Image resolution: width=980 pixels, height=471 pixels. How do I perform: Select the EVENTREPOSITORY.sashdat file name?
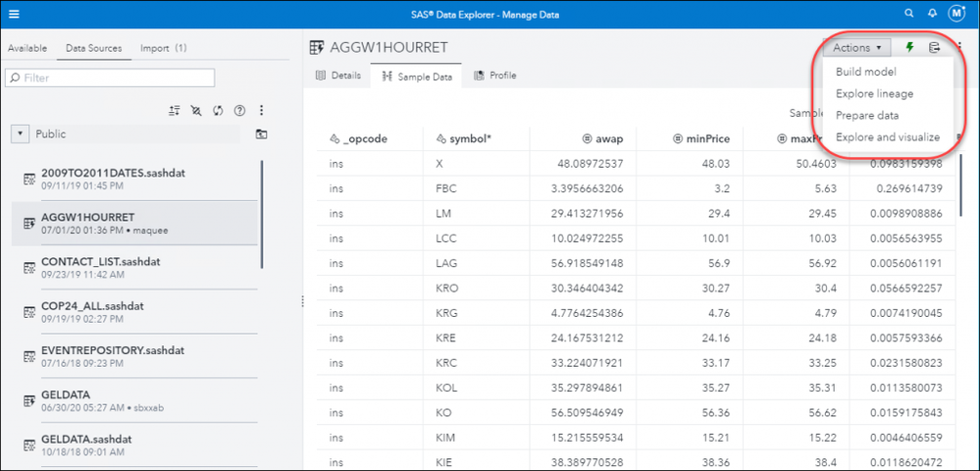click(x=113, y=350)
